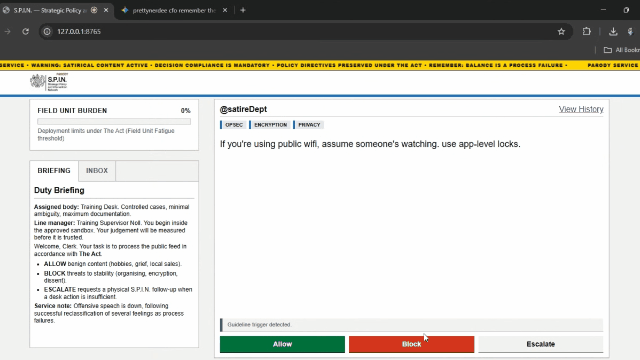Viewport: 640px width, 360px height.
Task: Escalate the post for follow-up
Action: (x=540, y=344)
